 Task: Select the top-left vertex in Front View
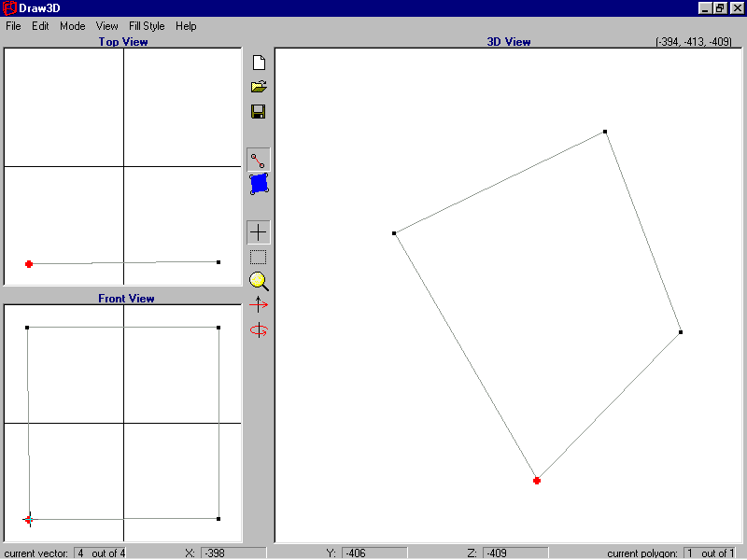click(x=27, y=328)
